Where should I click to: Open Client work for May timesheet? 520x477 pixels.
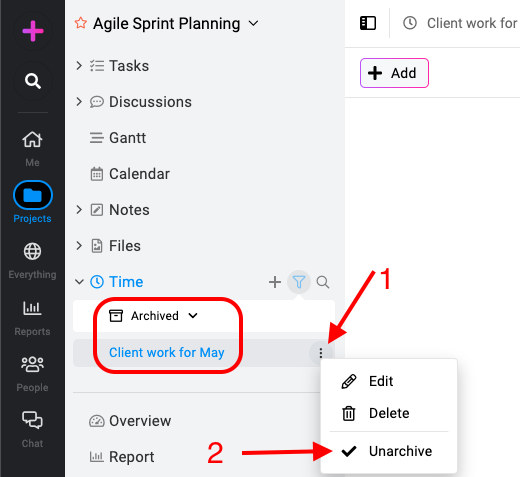click(x=167, y=353)
